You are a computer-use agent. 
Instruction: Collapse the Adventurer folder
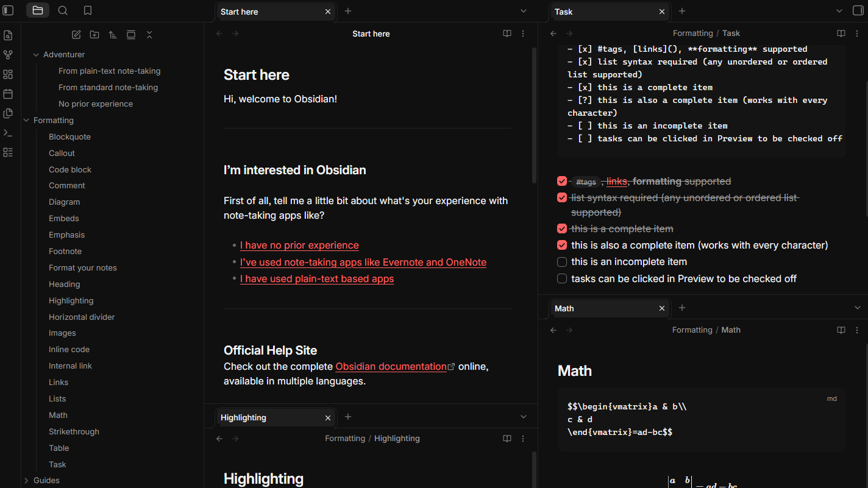pos(36,55)
